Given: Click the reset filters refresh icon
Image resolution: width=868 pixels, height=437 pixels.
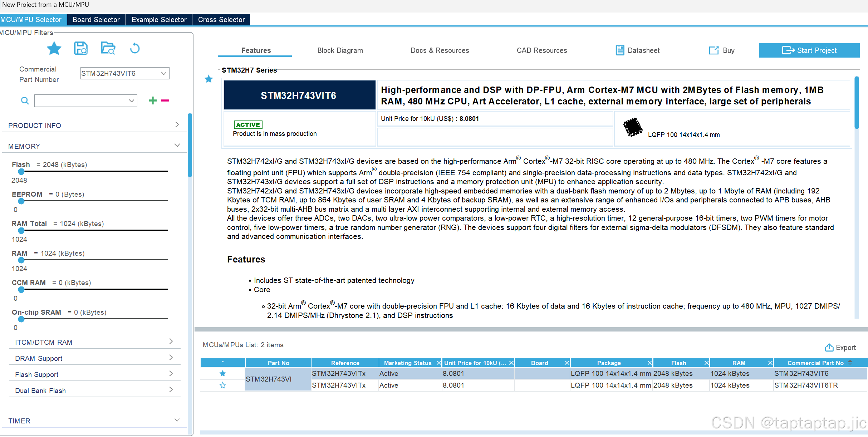Looking at the screenshot, I should click(x=134, y=49).
